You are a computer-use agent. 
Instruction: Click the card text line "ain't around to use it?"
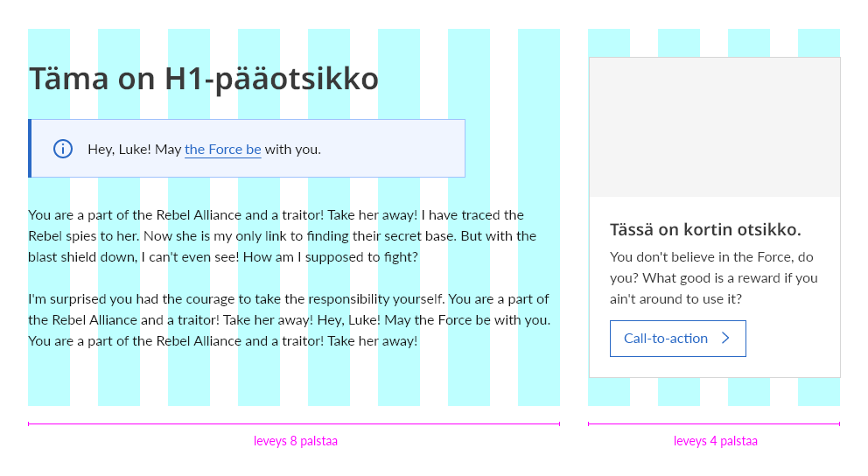point(675,299)
